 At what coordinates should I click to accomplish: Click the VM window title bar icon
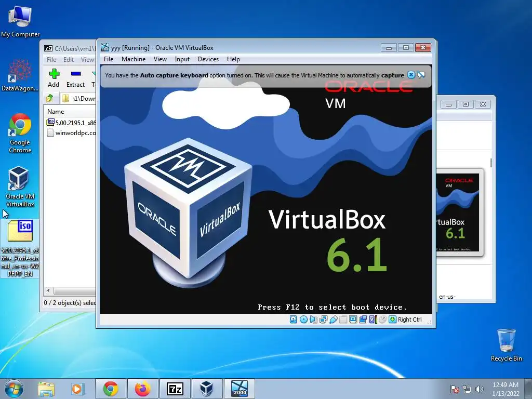point(105,47)
